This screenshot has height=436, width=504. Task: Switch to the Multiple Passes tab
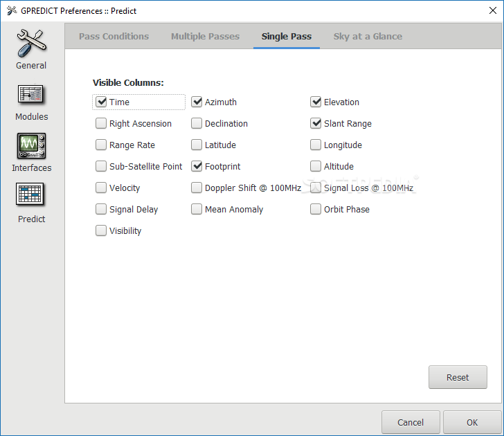[x=205, y=36]
